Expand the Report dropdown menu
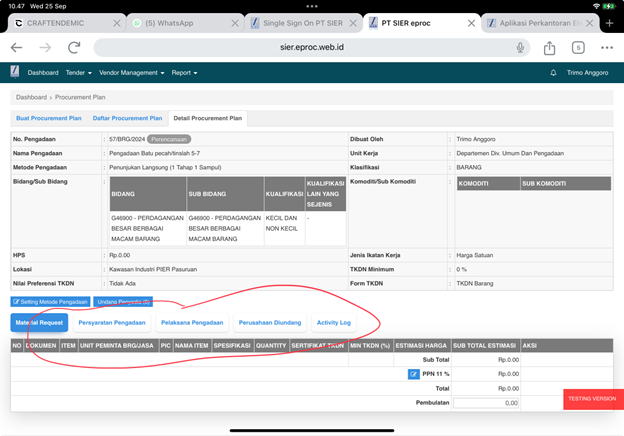Viewport: 624px width, 436px height. pyautogui.click(x=184, y=73)
